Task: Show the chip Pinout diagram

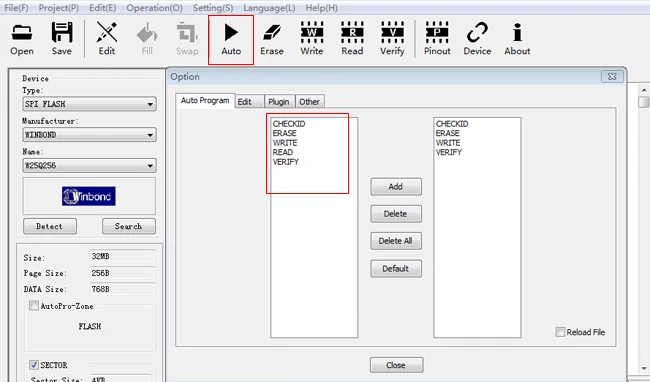Action: pos(437,39)
